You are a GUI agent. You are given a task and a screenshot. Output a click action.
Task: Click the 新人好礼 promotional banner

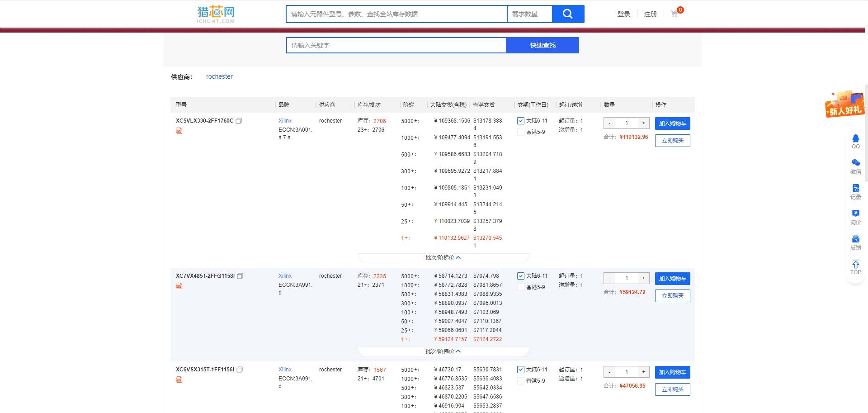pyautogui.click(x=845, y=104)
